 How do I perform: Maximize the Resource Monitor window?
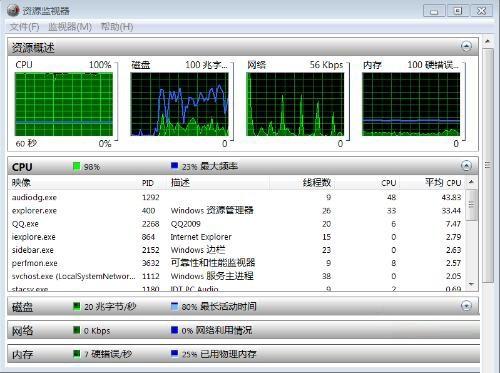pyautogui.click(x=457, y=10)
